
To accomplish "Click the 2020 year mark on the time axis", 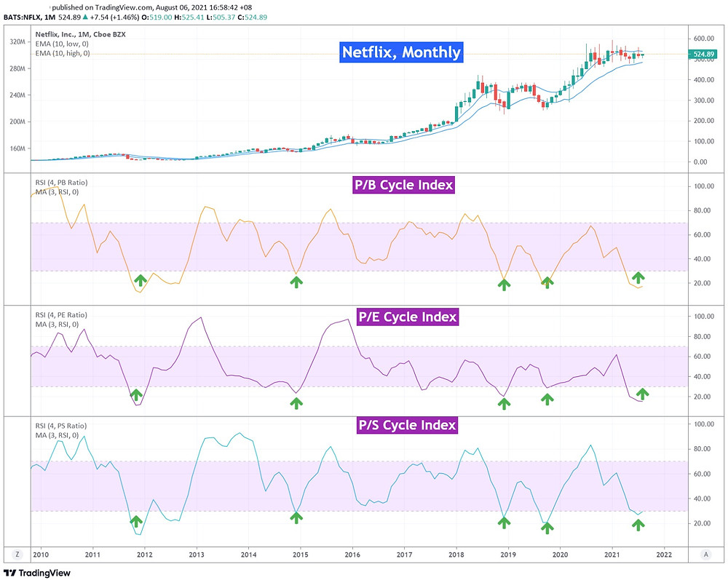I will pyautogui.click(x=560, y=555).
